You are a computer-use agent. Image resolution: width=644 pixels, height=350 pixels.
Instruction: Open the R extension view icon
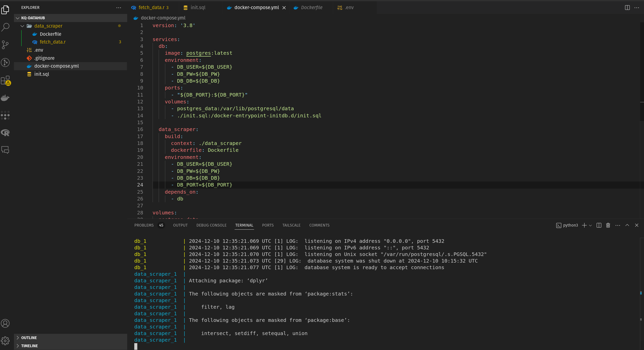5,133
